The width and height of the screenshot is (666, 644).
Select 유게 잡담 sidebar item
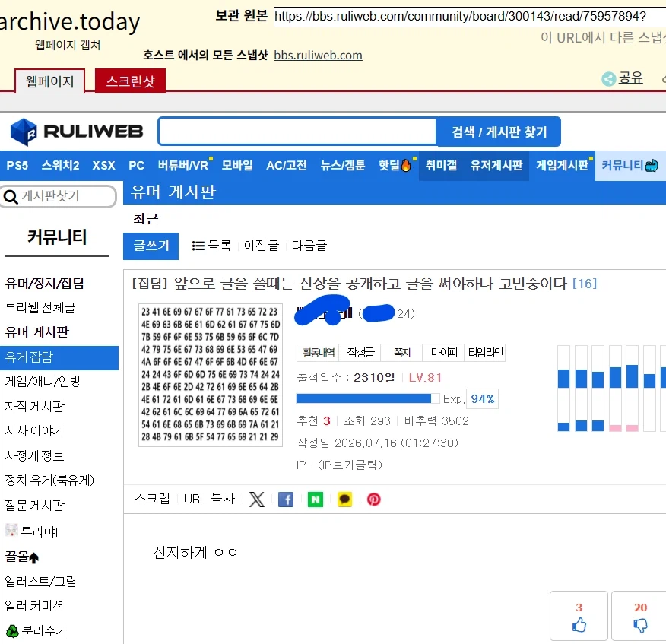tap(59, 357)
